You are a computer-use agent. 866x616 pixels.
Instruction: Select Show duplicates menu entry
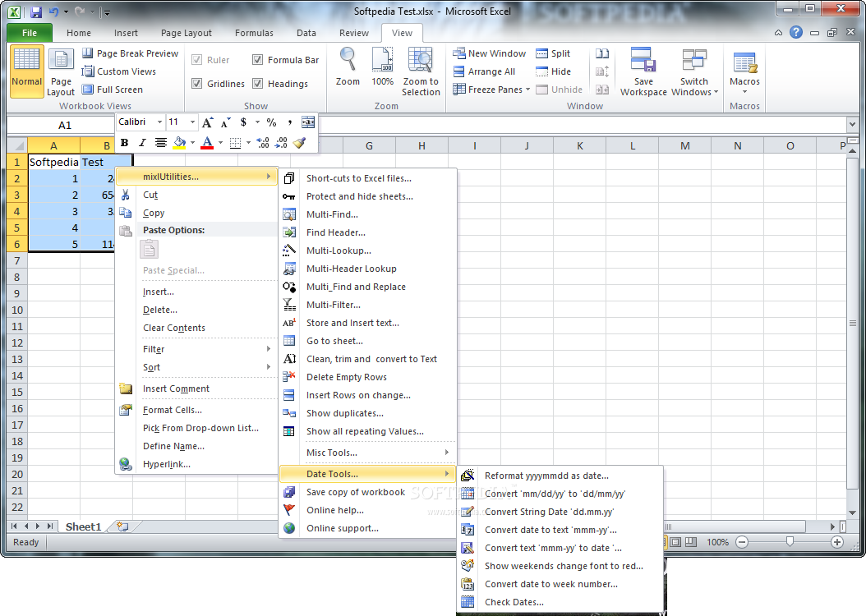click(368, 413)
